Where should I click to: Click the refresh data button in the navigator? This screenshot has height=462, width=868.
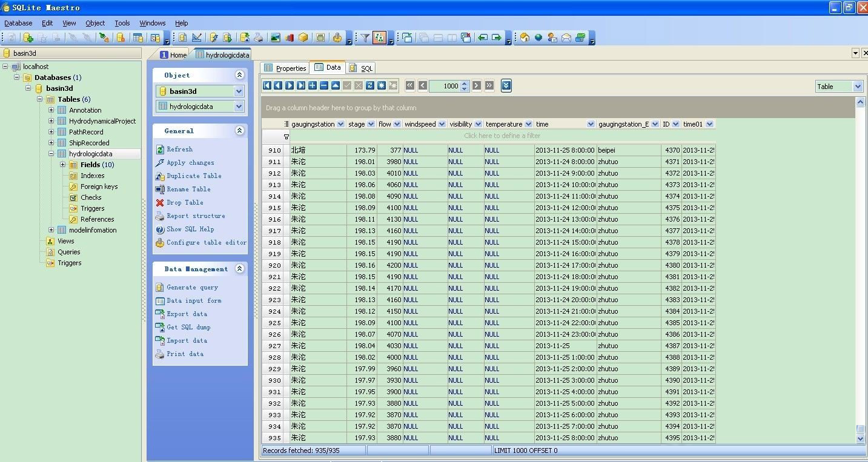369,86
